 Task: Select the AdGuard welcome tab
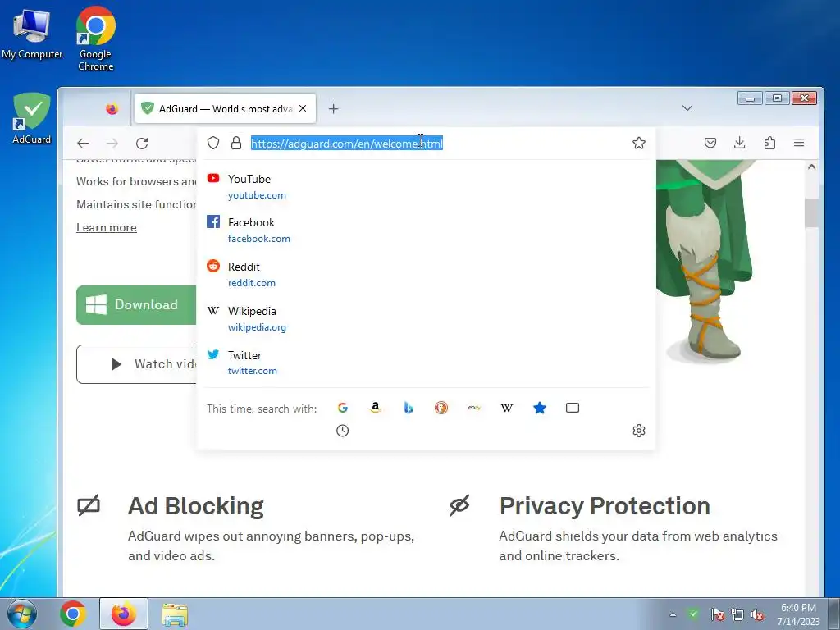[225, 109]
